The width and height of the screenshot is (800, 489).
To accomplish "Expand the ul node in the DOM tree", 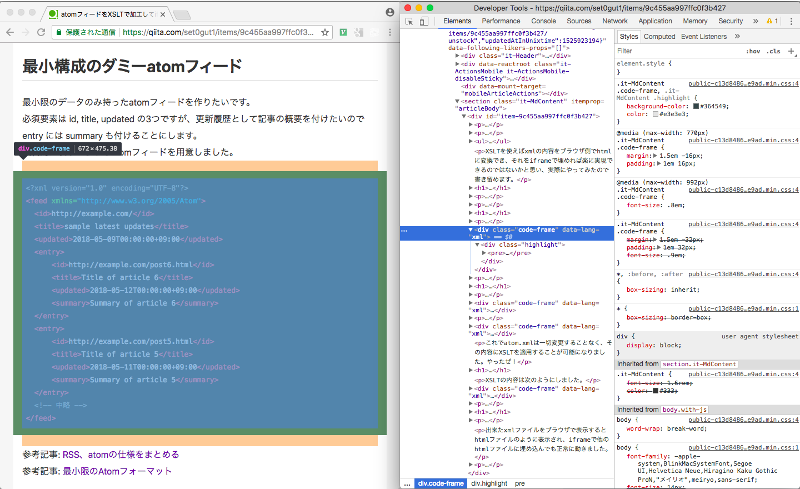I will pyautogui.click(x=470, y=141).
